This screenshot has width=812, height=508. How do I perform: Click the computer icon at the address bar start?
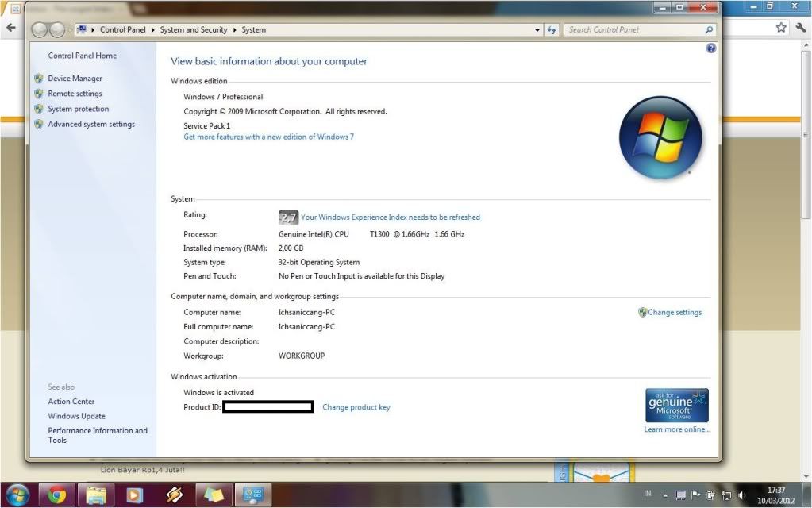click(x=82, y=29)
